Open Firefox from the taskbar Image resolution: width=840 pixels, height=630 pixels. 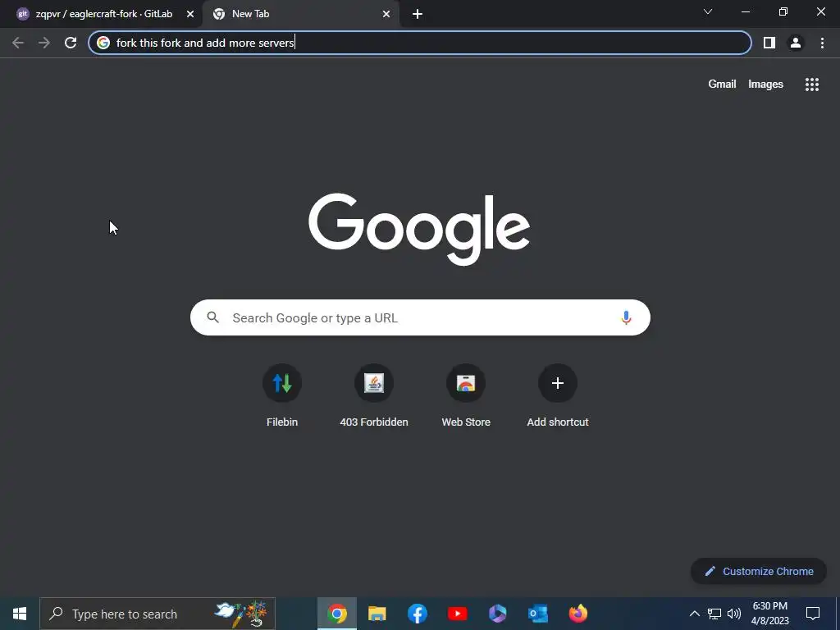pos(578,614)
